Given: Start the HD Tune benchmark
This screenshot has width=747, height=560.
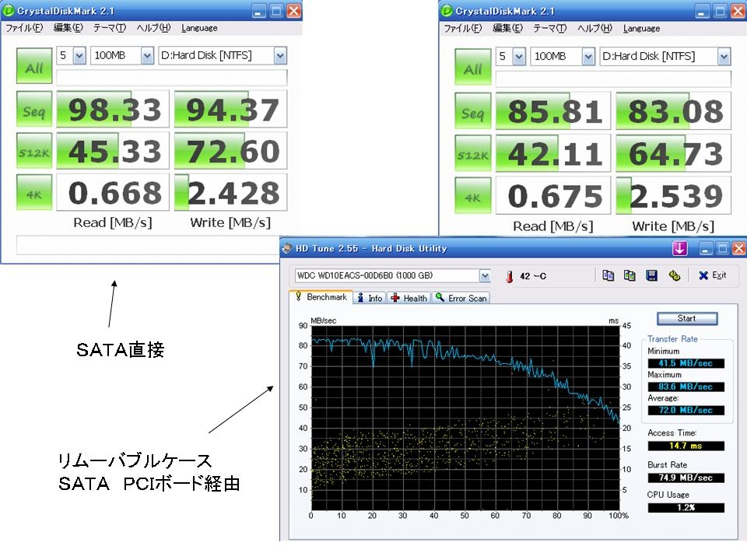Looking at the screenshot, I should (x=687, y=318).
